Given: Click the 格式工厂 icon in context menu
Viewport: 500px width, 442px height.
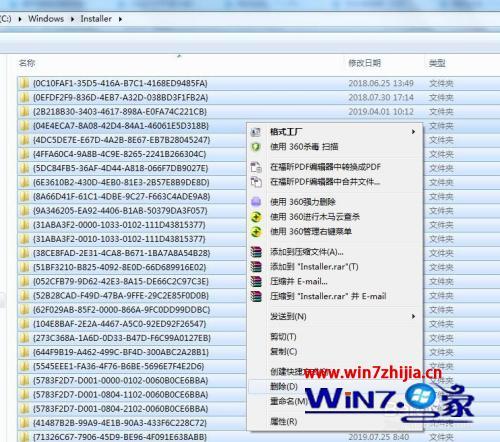Looking at the screenshot, I should 256,132.
